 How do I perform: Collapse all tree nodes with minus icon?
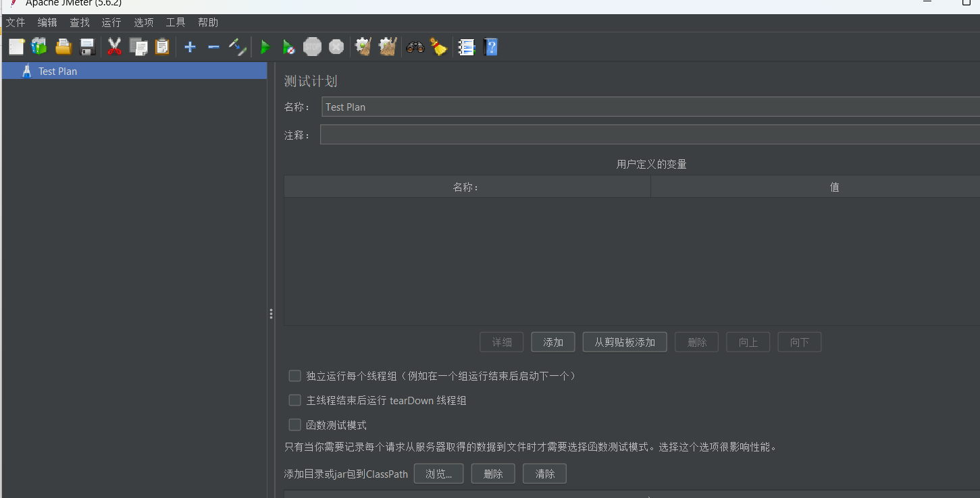click(213, 47)
